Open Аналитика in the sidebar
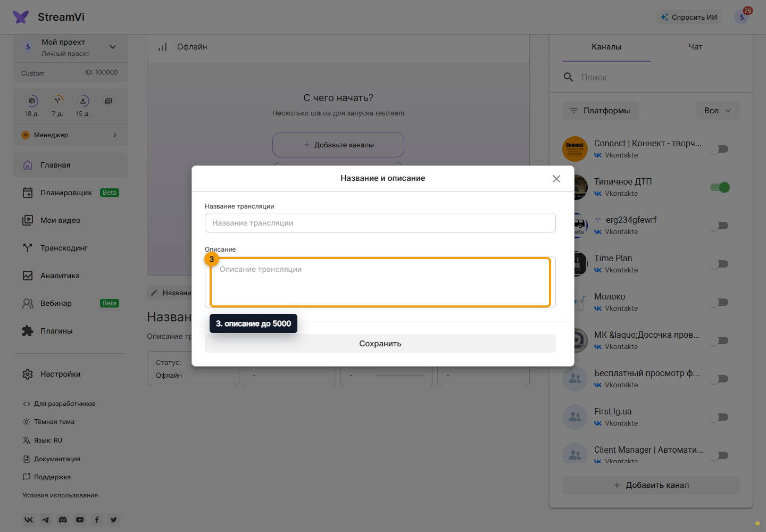 pos(70,276)
